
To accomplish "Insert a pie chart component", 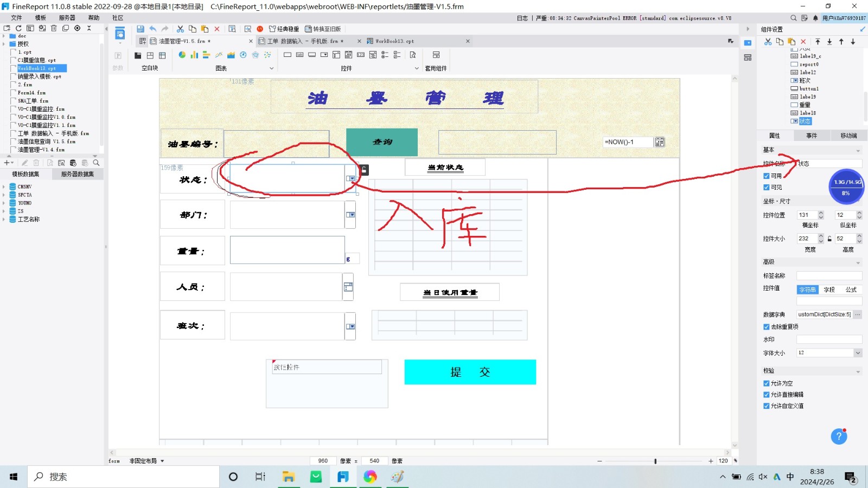I will click(182, 55).
